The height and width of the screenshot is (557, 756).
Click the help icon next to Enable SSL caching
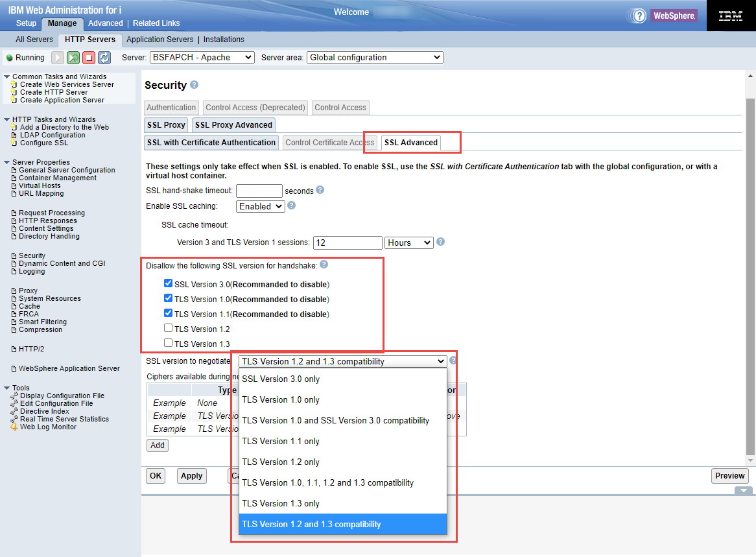(290, 206)
